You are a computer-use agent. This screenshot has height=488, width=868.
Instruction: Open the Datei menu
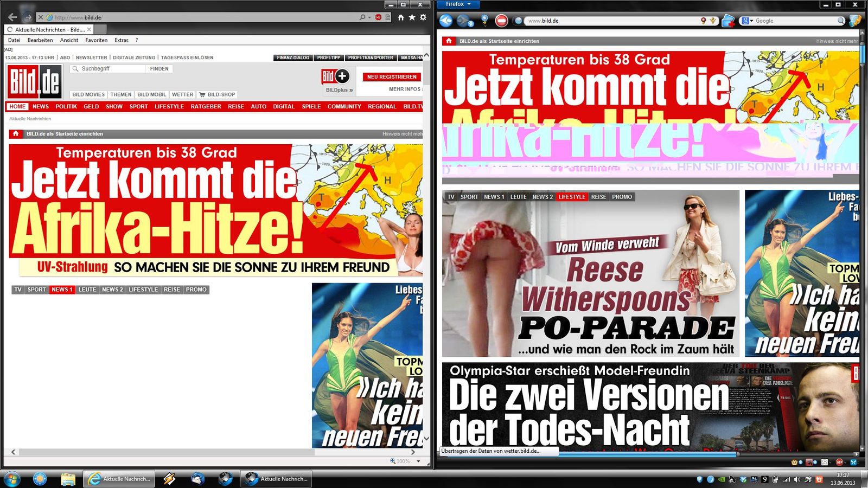tap(14, 40)
